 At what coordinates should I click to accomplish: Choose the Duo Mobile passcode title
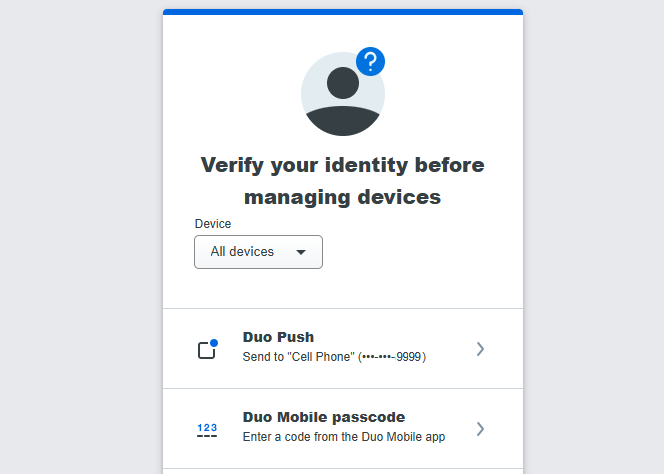(323, 417)
